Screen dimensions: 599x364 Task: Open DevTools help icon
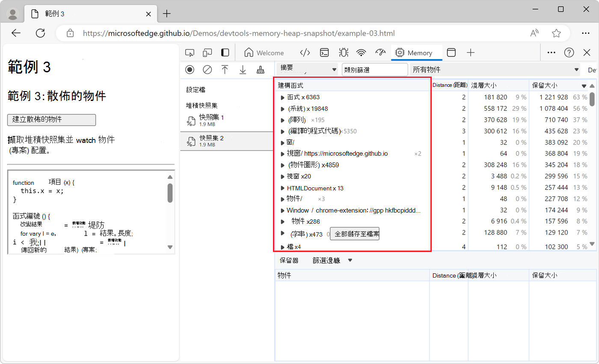(569, 53)
